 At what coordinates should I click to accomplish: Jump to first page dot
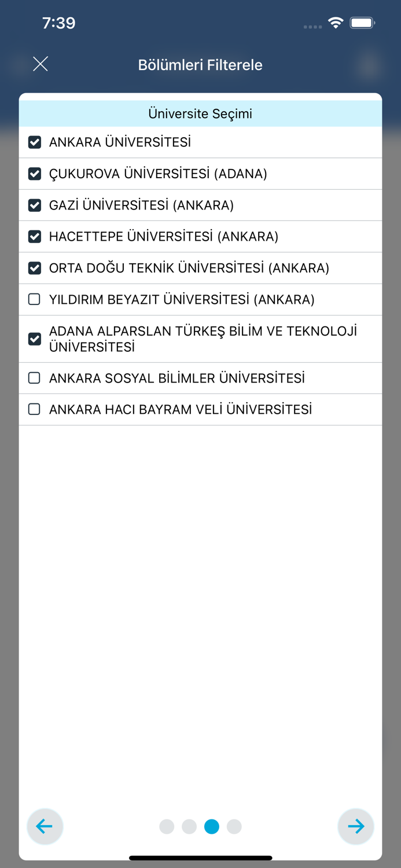pos(167,827)
